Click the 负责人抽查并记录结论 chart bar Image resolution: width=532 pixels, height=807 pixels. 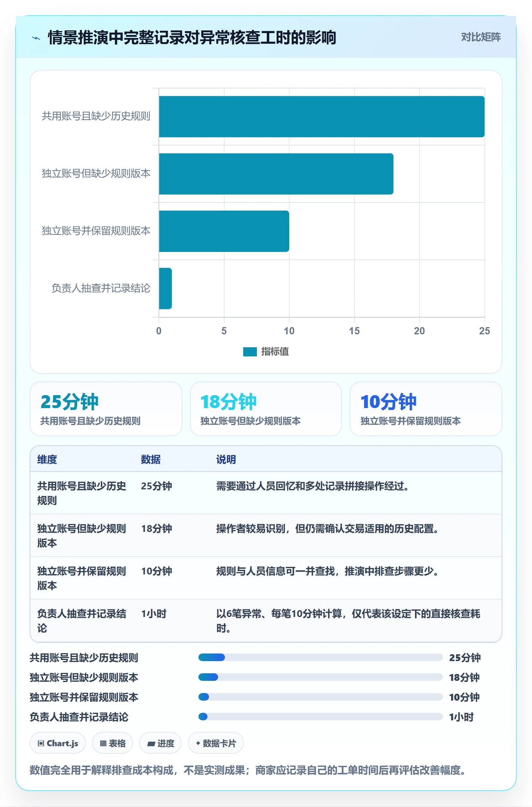(165, 288)
